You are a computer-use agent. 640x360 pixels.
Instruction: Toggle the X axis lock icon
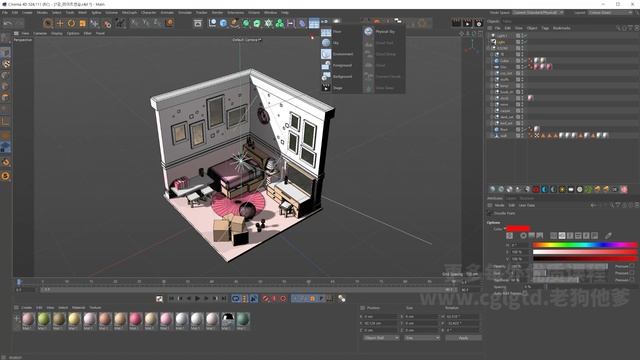pyautogui.click(x=134, y=23)
